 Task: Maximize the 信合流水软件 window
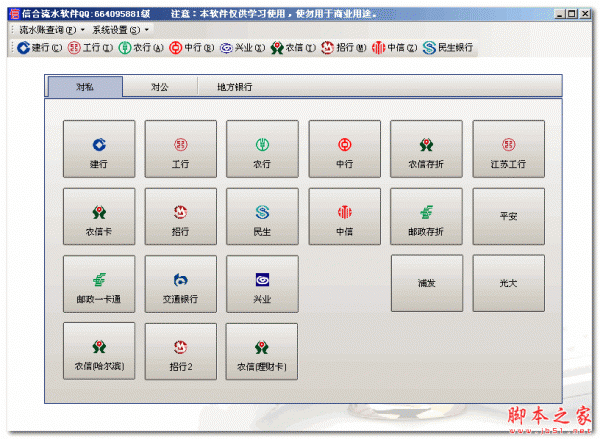572,14
